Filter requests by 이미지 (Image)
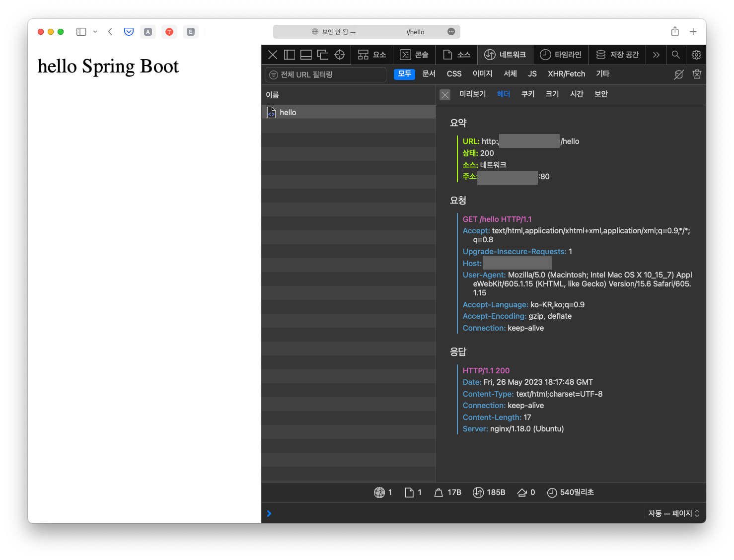 [x=482, y=74]
